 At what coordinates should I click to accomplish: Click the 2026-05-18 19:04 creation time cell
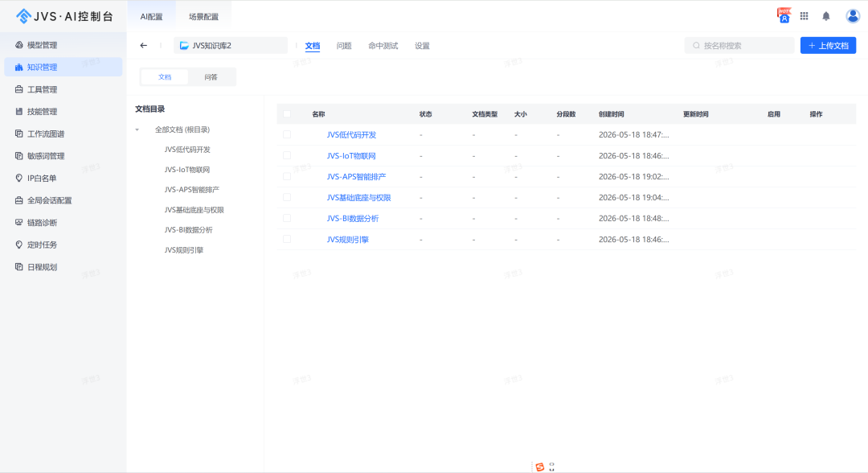pyautogui.click(x=634, y=197)
